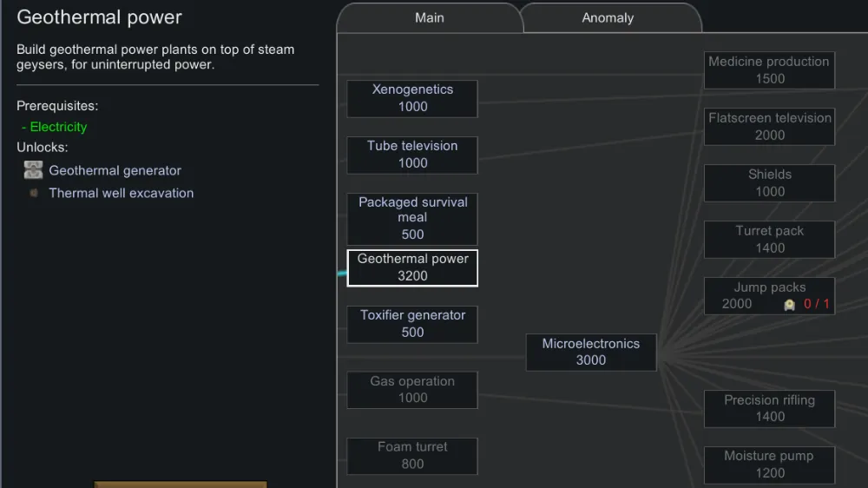The width and height of the screenshot is (868, 488).
Task: Click the Thermal well excavation icon
Action: (34, 193)
